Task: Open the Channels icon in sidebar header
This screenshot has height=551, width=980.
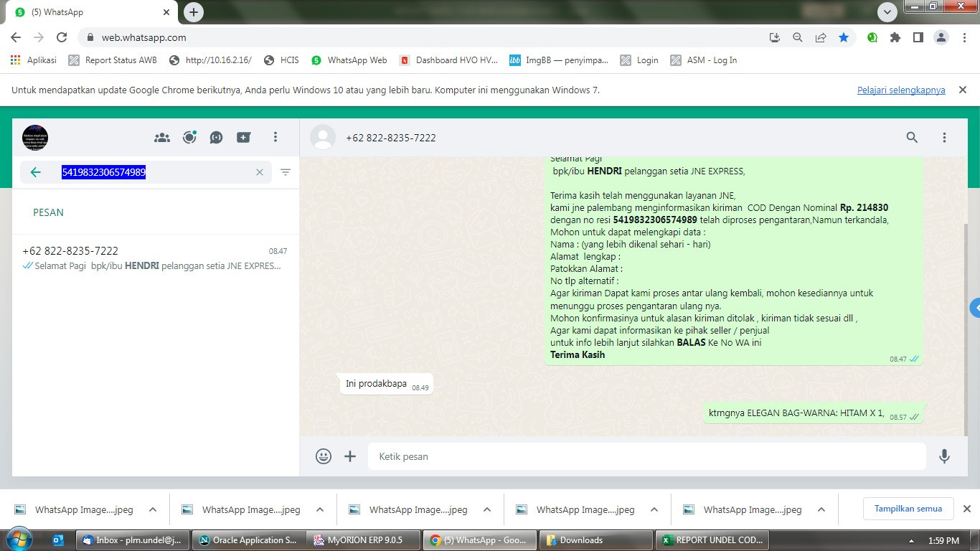Action: [217, 138]
